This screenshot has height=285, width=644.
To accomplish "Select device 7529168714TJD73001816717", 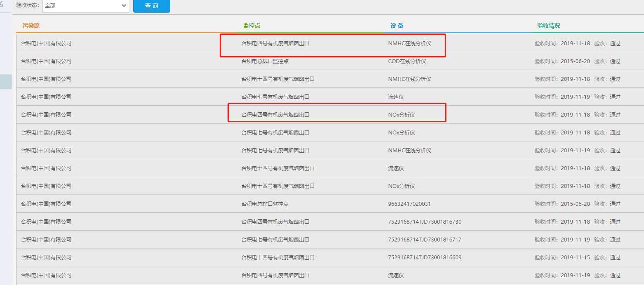I will click(x=425, y=240).
